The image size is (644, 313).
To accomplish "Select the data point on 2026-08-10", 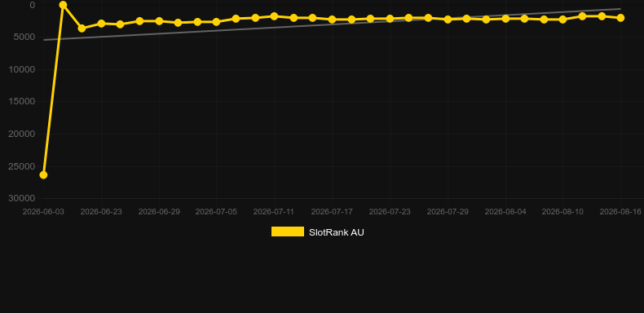I will tap(562, 20).
